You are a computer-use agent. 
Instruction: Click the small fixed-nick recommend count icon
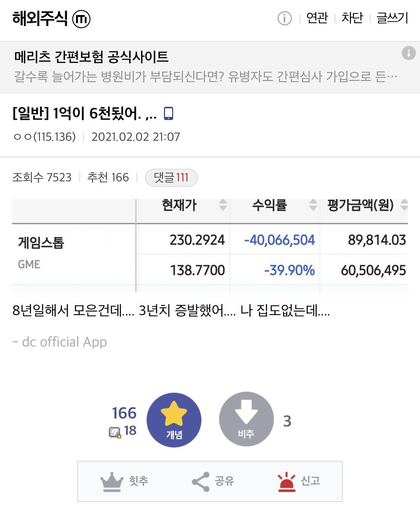(115, 431)
